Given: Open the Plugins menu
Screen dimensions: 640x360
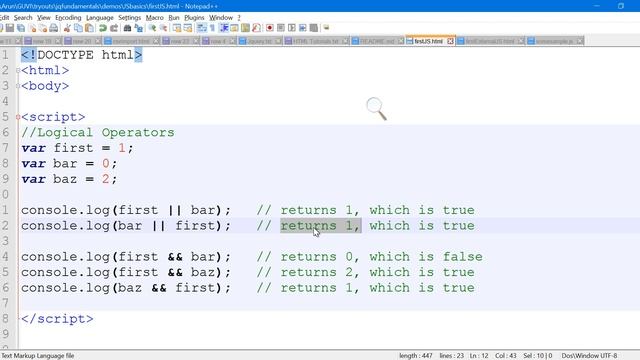Looking at the screenshot, I should click(194, 18).
